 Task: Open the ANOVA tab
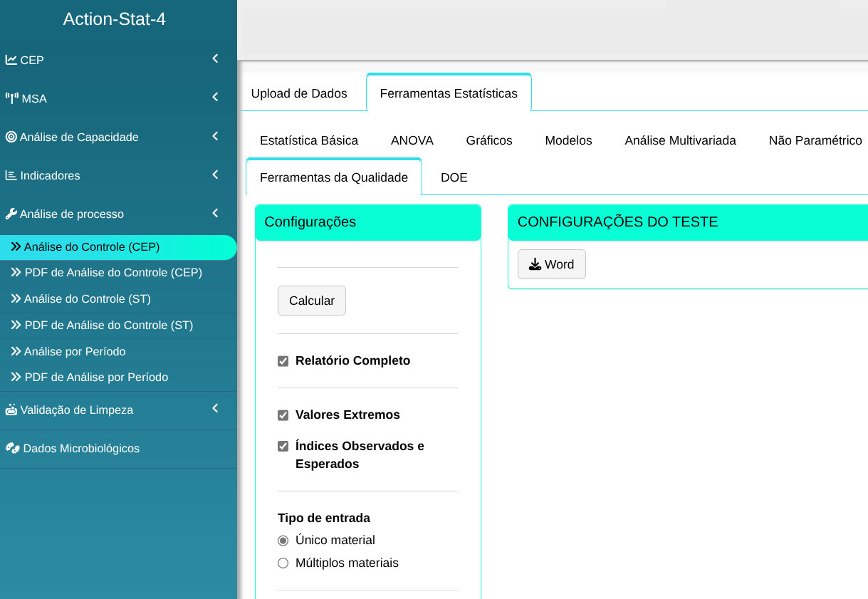click(x=412, y=140)
